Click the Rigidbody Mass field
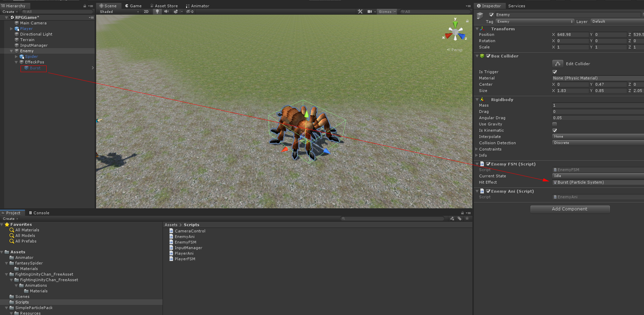This screenshot has width=644, height=315. click(x=598, y=105)
